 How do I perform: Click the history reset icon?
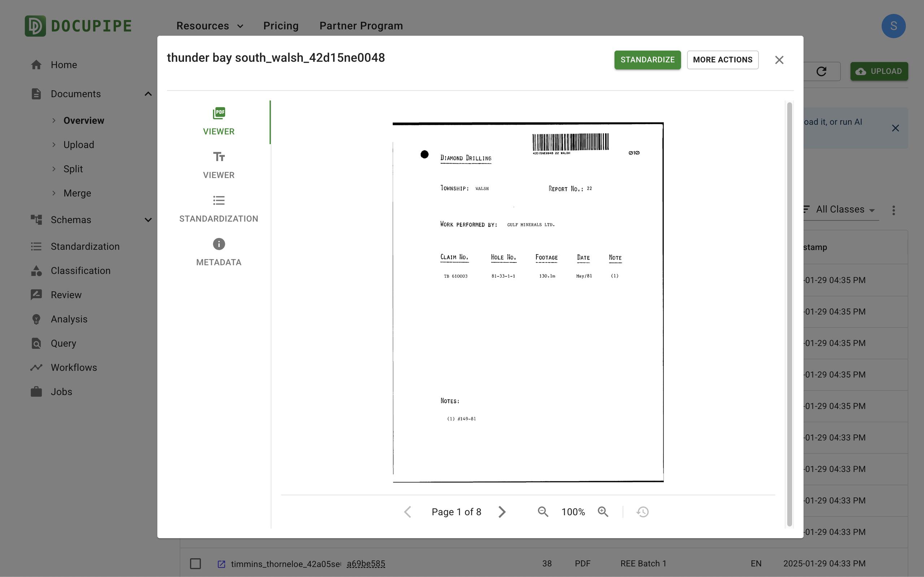tap(642, 512)
